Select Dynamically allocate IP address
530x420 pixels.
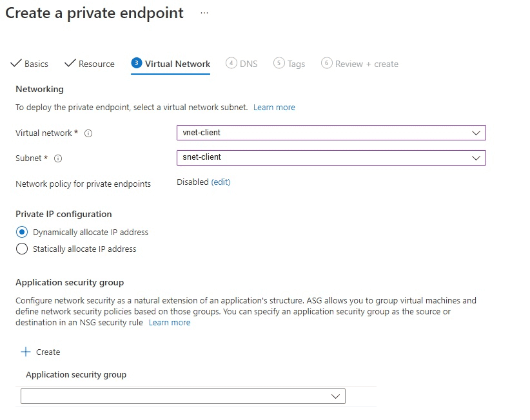(21, 233)
